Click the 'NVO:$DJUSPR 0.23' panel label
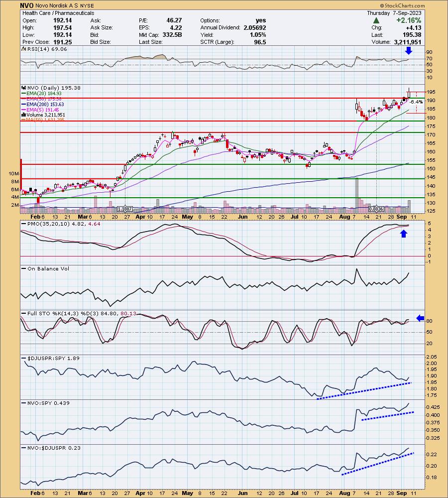This screenshot has height=498, width=448. [54, 448]
